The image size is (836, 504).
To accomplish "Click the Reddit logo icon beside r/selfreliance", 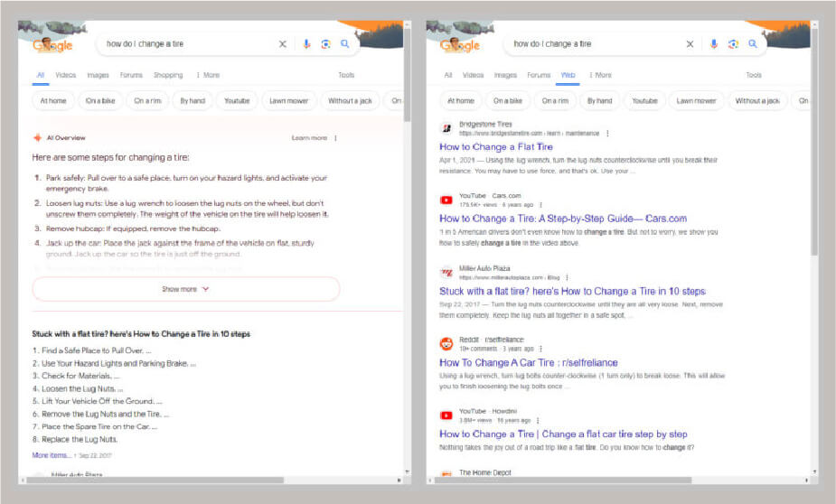I will [446, 343].
